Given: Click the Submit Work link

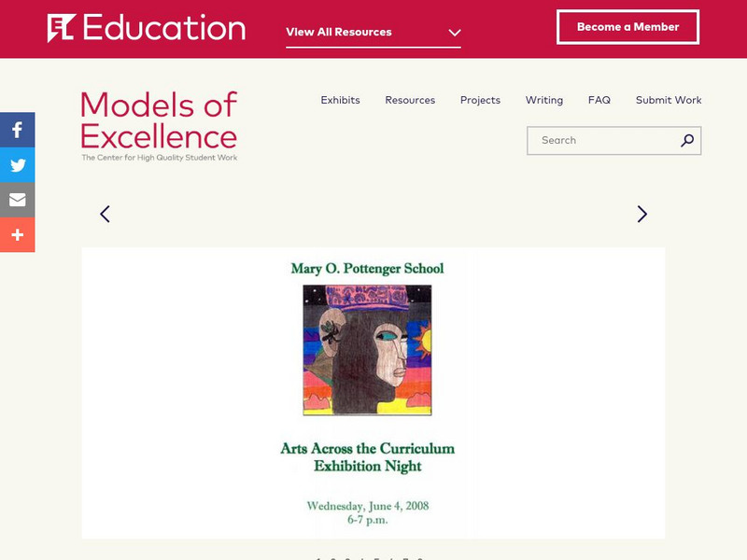Looking at the screenshot, I should 669,100.
